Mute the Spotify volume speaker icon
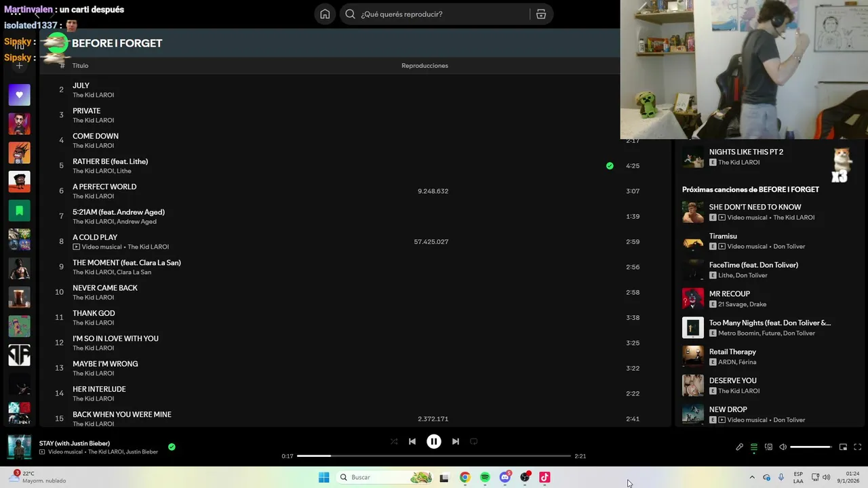The image size is (868, 488). tap(783, 447)
